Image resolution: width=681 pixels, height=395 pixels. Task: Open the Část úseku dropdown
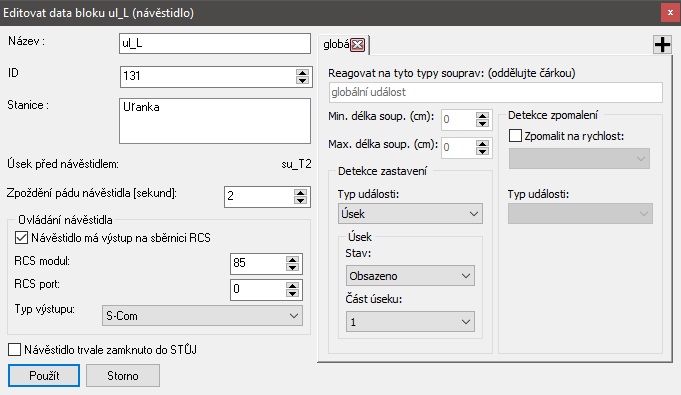(410, 322)
